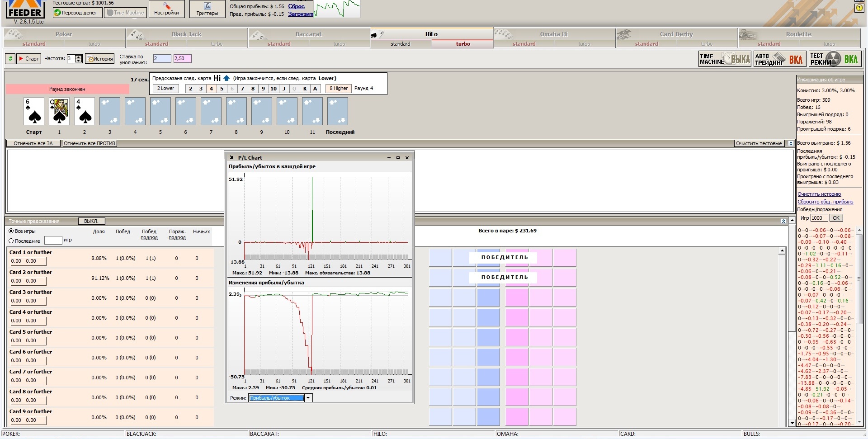Click the green refresh icon button
Viewport: 868px width, 439px height.
click(x=10, y=59)
